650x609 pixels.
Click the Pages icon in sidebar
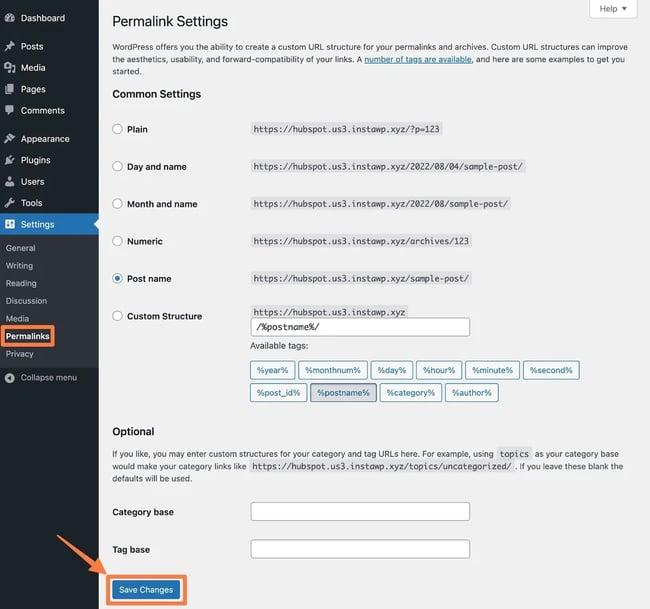(10, 89)
